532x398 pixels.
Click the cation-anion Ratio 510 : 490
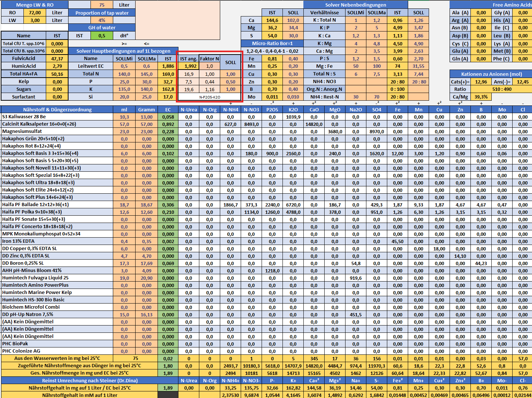tap(502, 89)
